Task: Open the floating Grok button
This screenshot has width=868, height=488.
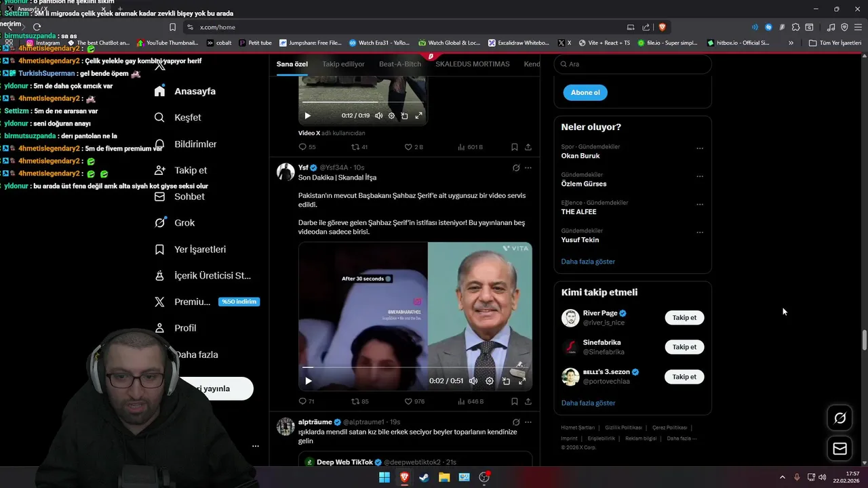Action: tap(840, 418)
